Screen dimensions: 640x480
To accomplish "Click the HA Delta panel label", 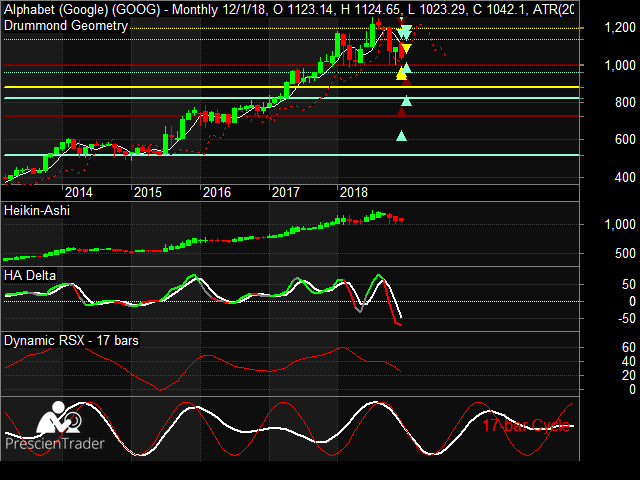I will pyautogui.click(x=30, y=276).
